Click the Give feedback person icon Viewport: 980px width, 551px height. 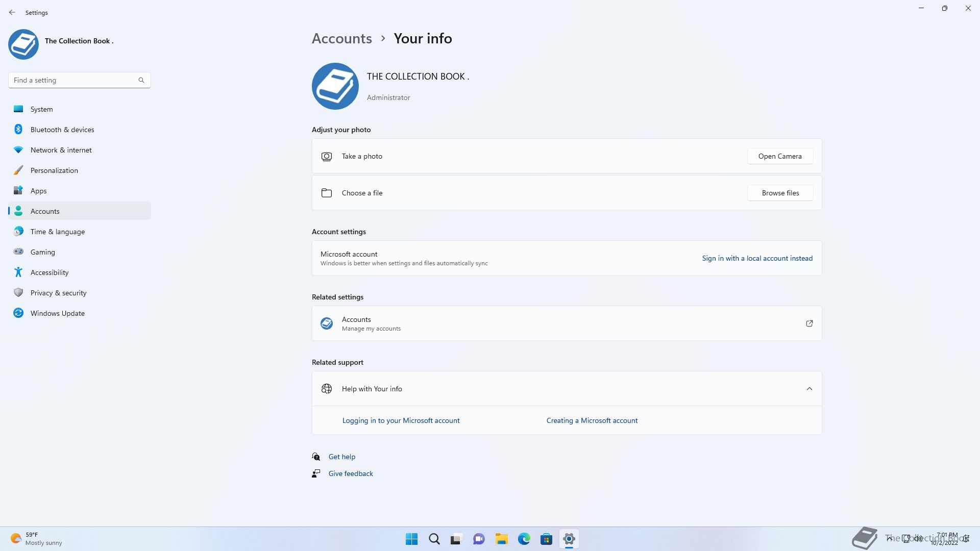point(316,473)
